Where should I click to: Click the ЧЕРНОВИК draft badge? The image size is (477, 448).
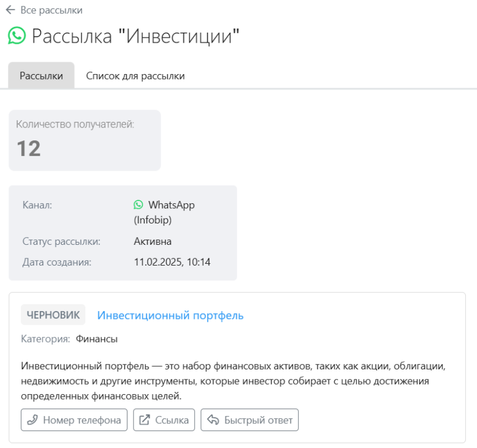coord(53,315)
